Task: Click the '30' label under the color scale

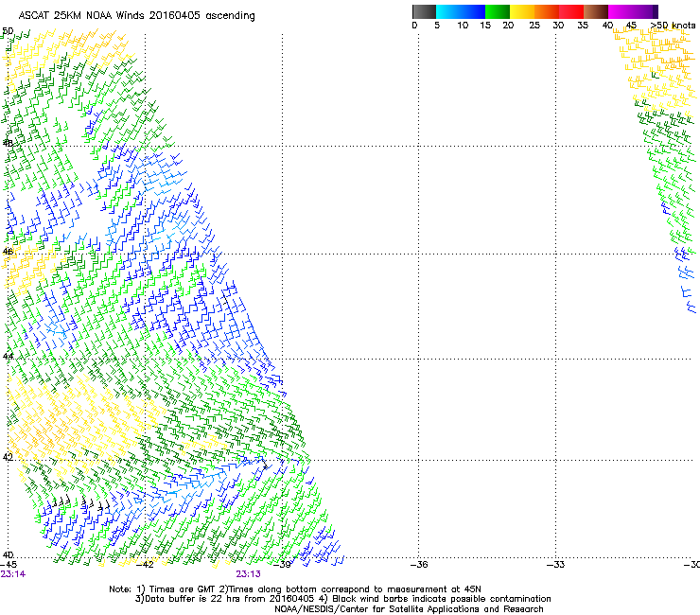Action: 558,26
